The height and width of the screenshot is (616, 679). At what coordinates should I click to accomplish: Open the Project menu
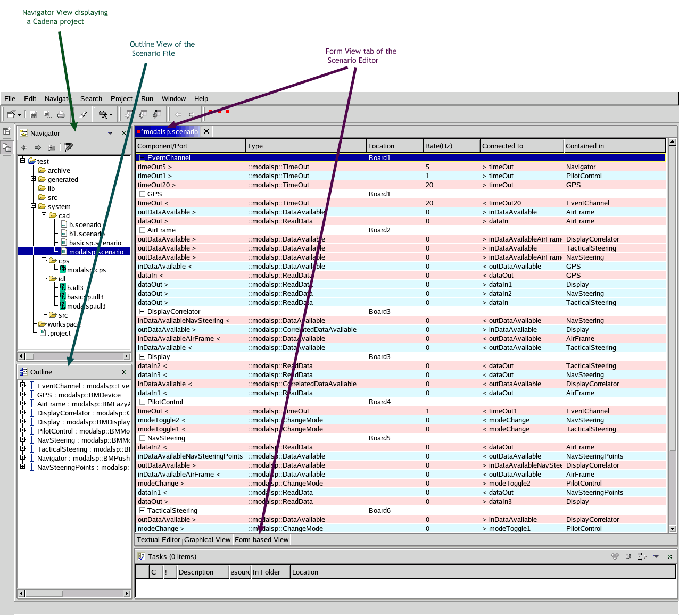click(x=121, y=99)
